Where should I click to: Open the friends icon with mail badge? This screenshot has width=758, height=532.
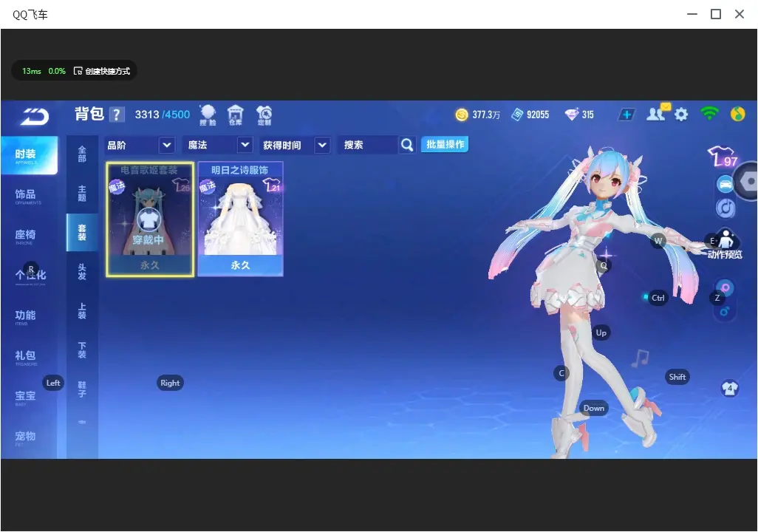click(x=658, y=113)
